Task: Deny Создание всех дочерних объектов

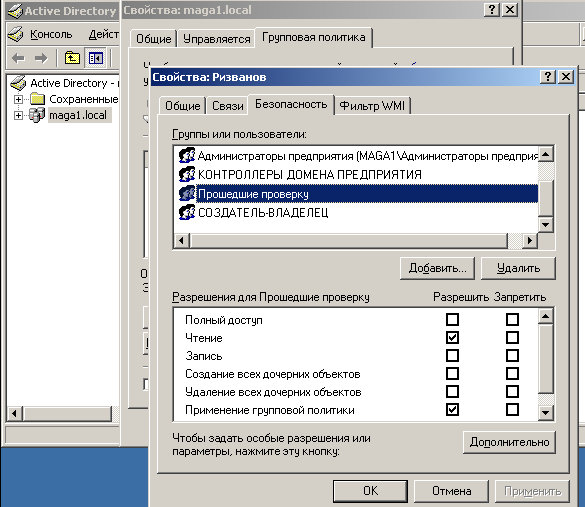Action: [512, 373]
